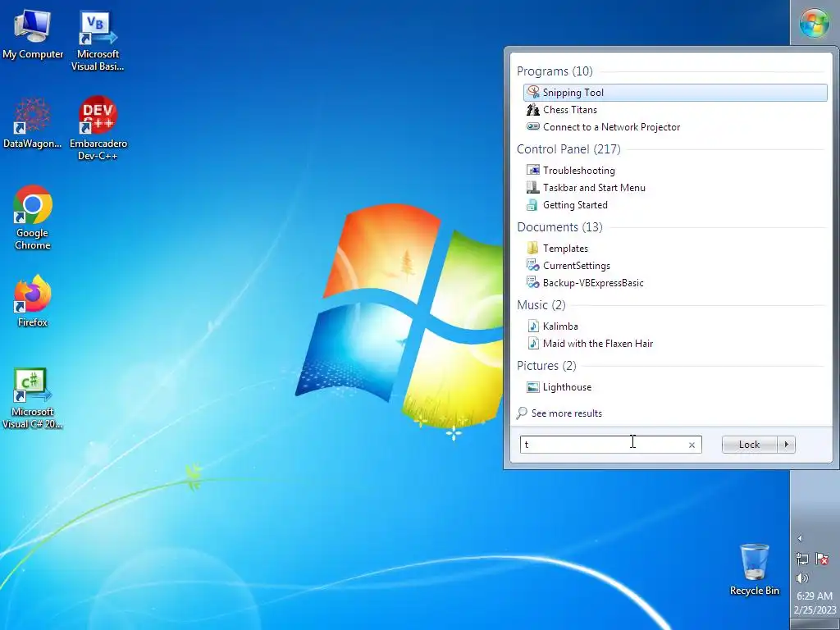Click the Kalimba music file icon
The image size is (840, 630).
pos(533,326)
